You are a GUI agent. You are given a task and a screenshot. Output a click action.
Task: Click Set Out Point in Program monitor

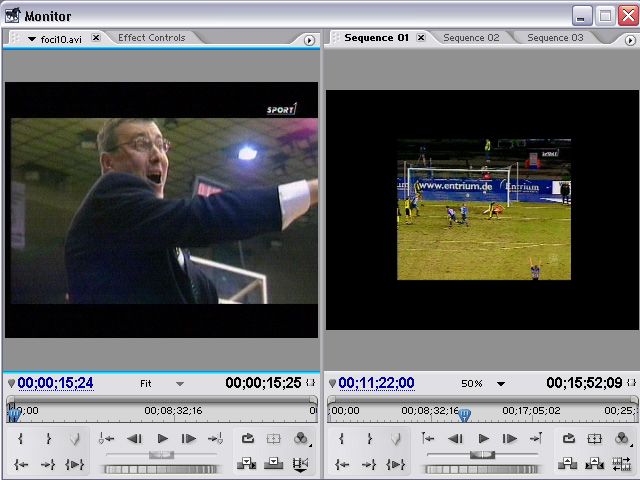point(369,439)
